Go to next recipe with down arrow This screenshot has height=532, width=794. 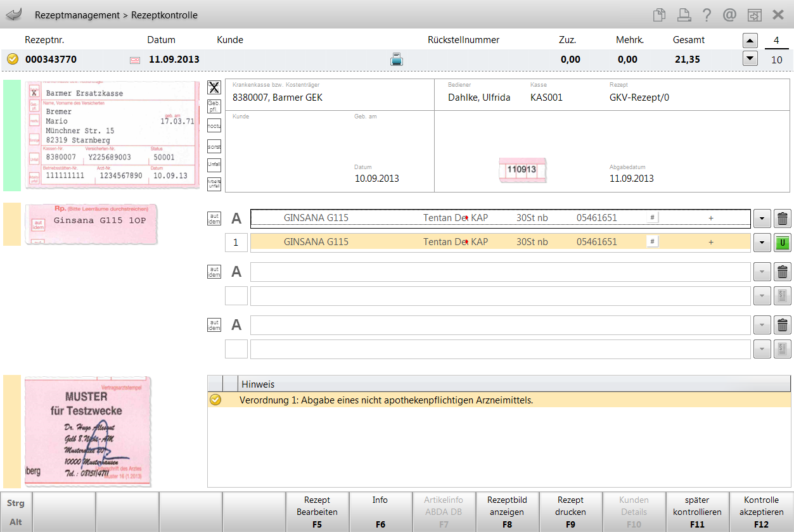(x=750, y=59)
